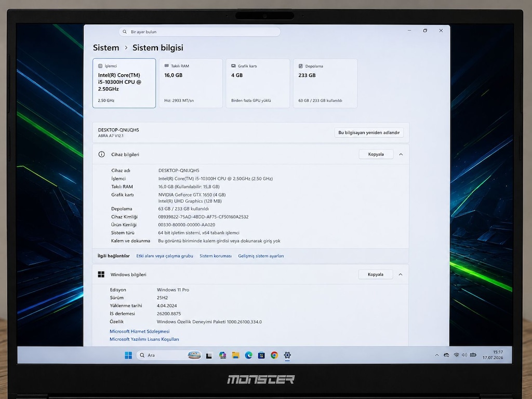Launch Google Chrome from taskbar
532x399 pixels.
click(274, 355)
